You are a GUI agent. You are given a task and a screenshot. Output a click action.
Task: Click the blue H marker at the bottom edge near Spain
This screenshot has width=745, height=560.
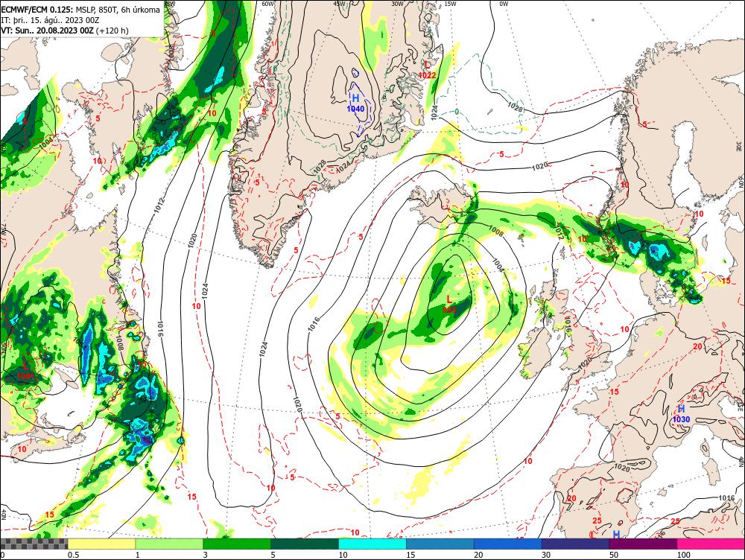(x=616, y=535)
